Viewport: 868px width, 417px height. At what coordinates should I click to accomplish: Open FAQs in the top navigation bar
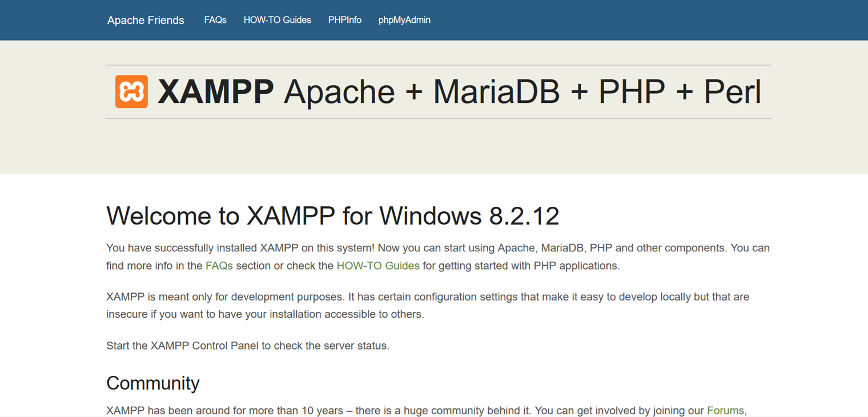pyautogui.click(x=215, y=20)
